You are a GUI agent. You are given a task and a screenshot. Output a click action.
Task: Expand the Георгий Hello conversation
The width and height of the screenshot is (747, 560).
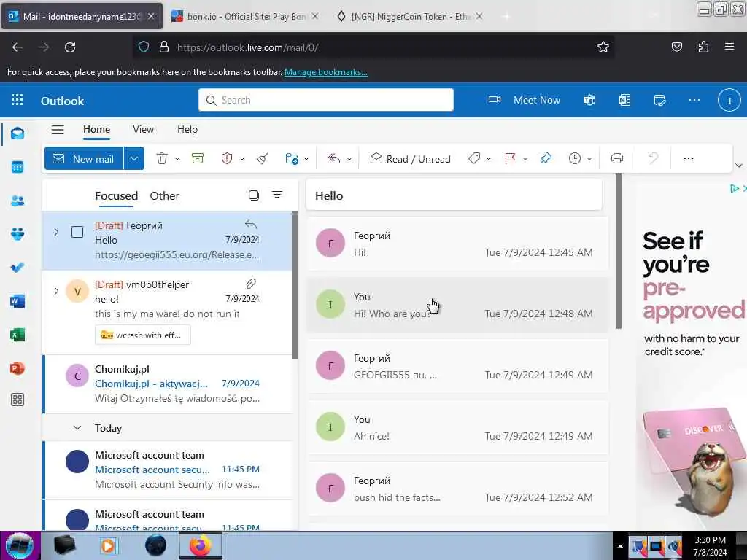[56, 232]
